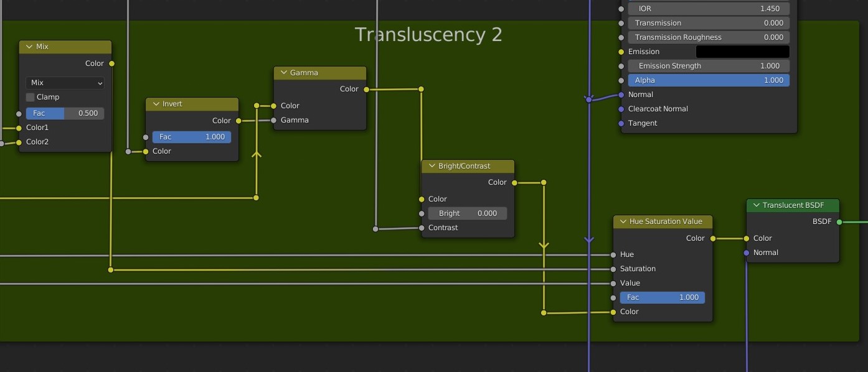Collapse the Invert node header arrow
This screenshot has height=372, width=868.
(155, 104)
